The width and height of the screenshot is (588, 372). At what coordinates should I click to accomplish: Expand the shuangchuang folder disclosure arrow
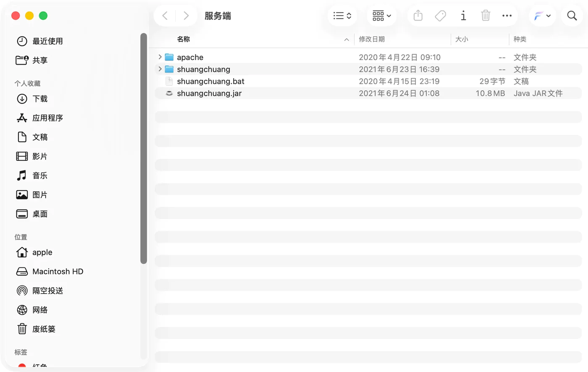click(x=160, y=69)
